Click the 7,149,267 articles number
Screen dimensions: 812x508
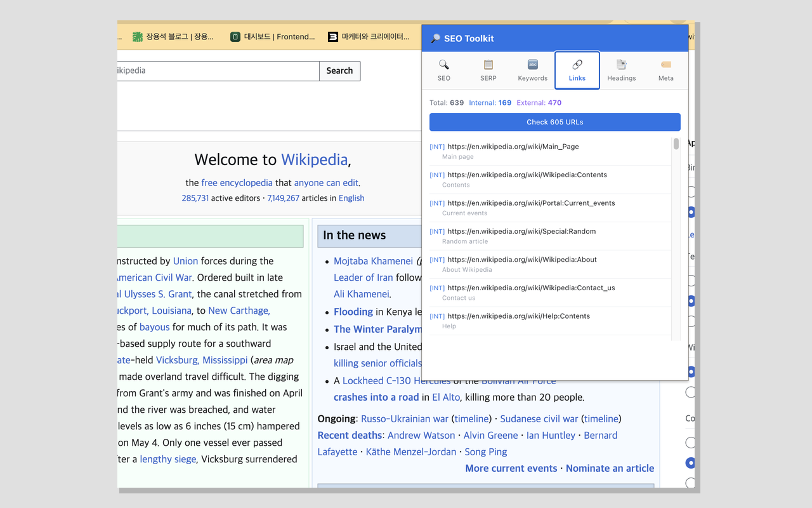(283, 198)
